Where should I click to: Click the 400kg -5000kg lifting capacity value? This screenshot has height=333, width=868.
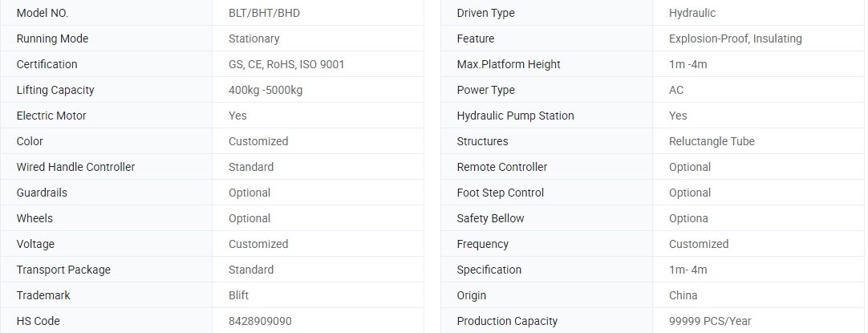[x=265, y=90]
